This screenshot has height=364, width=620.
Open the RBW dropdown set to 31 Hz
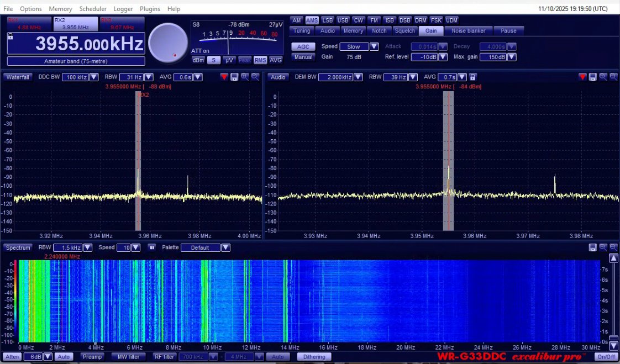(149, 77)
